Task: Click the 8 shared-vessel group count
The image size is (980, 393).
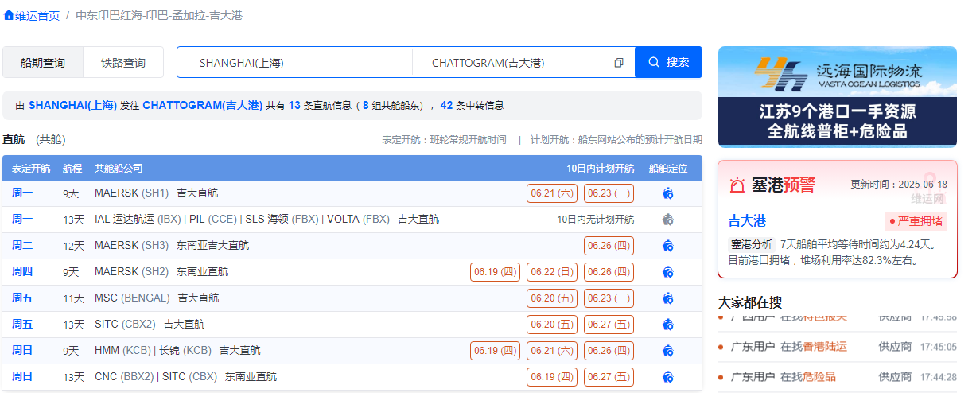Action: [366, 105]
